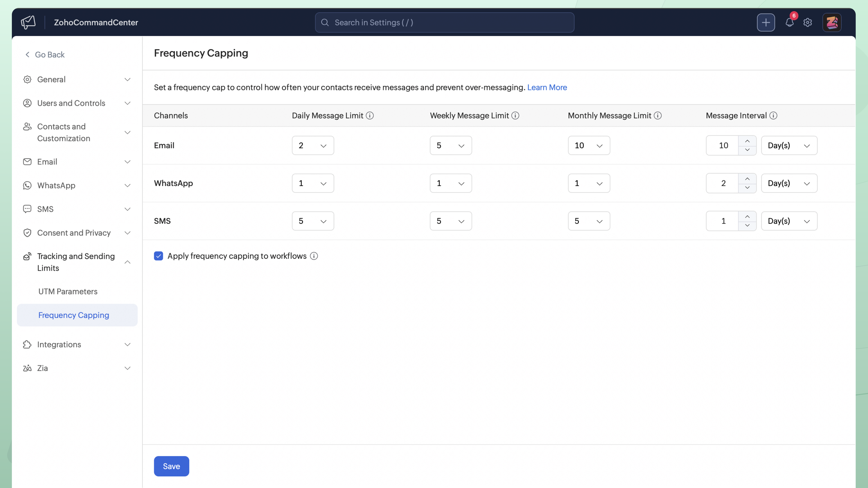This screenshot has height=488, width=868.
Task: Click the General gear sidebar icon
Action: (x=27, y=79)
